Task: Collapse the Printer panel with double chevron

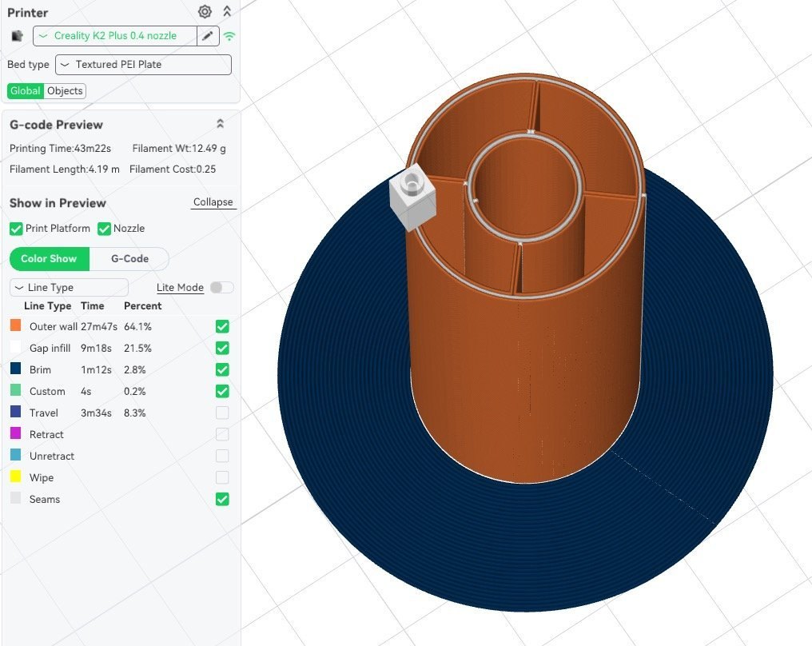Action: [227, 11]
